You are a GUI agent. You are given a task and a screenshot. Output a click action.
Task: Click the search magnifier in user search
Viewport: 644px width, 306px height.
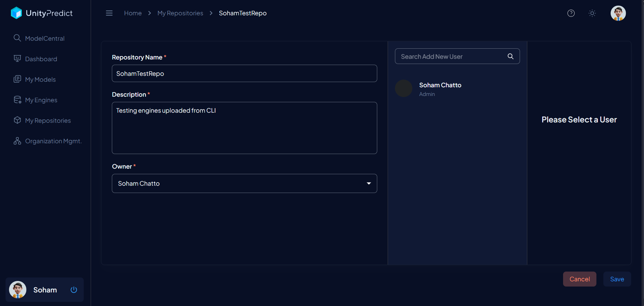(510, 56)
